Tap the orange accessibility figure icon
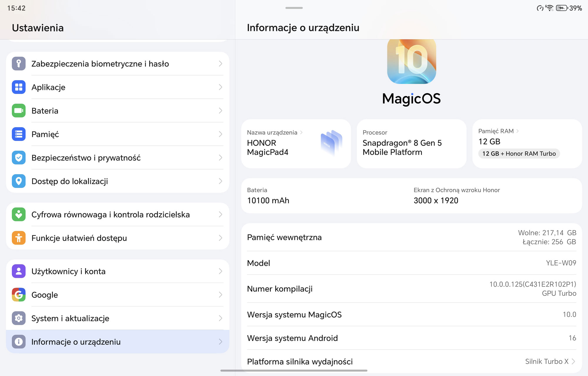The image size is (588, 376). (19, 238)
